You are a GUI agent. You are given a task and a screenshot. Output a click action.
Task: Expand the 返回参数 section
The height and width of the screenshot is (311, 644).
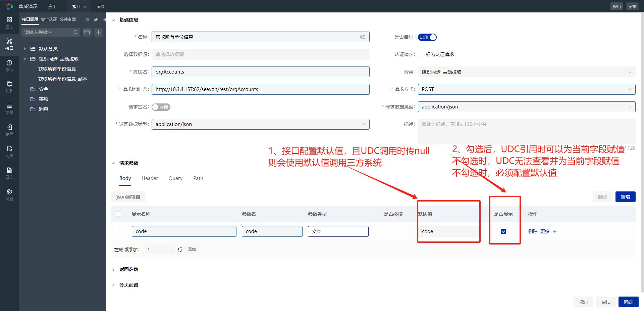(x=113, y=270)
